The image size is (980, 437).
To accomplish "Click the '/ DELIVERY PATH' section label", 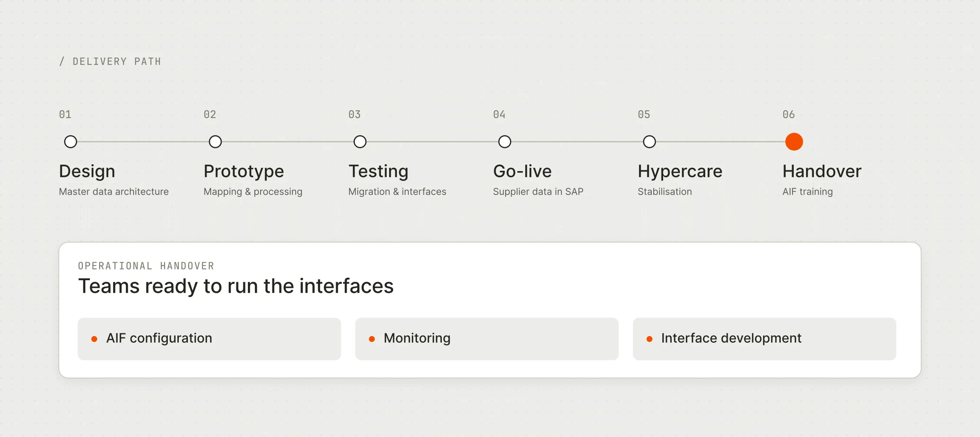I will (x=110, y=62).
